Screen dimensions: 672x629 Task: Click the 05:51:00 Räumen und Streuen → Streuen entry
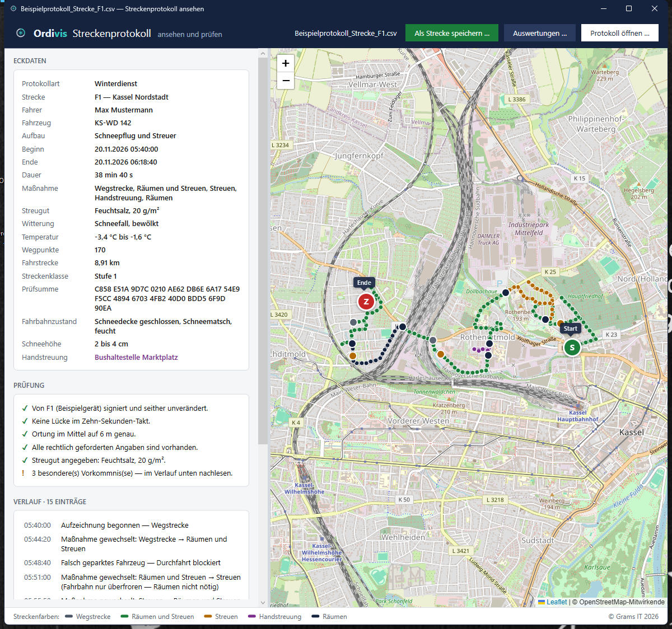coord(131,582)
